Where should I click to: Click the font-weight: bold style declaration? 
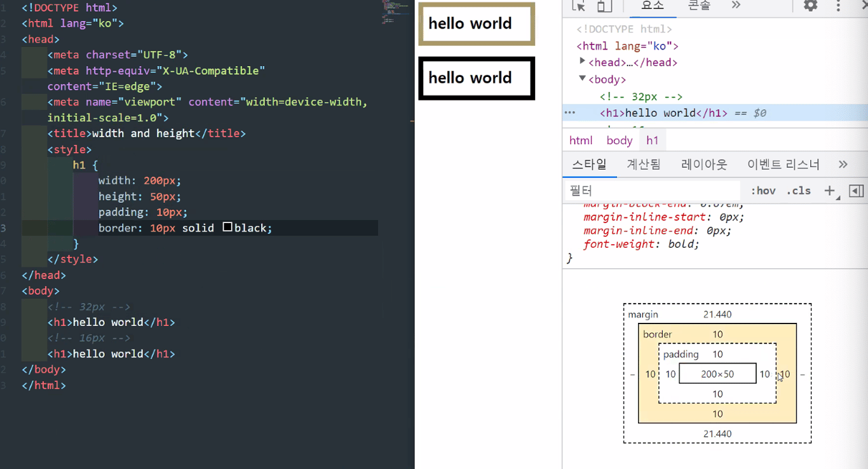641,244
